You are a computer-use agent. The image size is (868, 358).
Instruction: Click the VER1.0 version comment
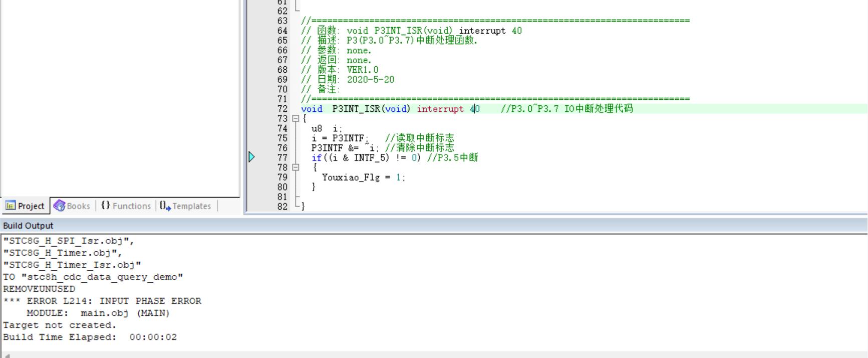coord(363,70)
